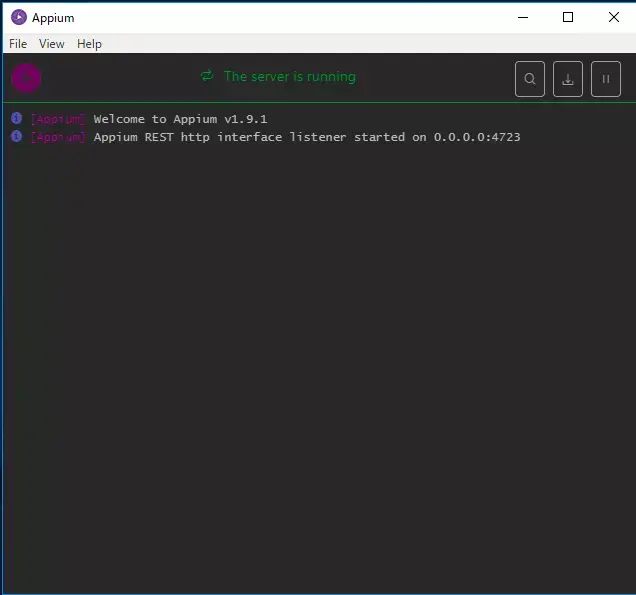
Task: Click the info icon beside the REST listener log line
Action: tap(17, 136)
